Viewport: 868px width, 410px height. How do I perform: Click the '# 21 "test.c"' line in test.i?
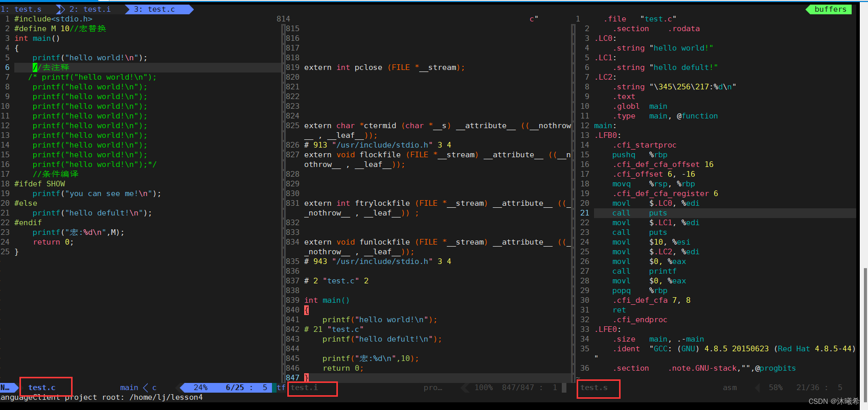click(x=334, y=329)
